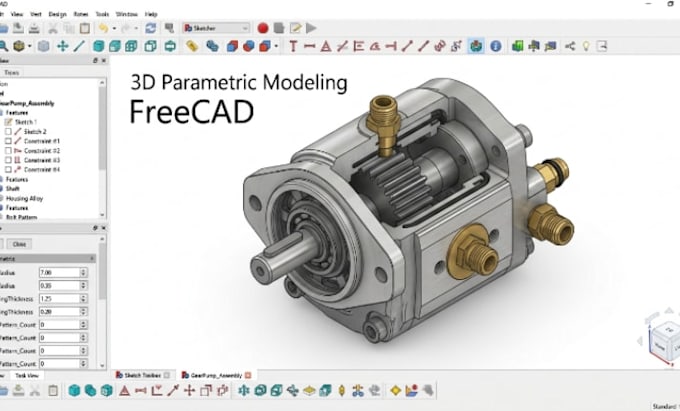Select the Bolt Pattern tree item
Image resolution: width=680 pixels, height=411 pixels.
[x=21, y=217]
